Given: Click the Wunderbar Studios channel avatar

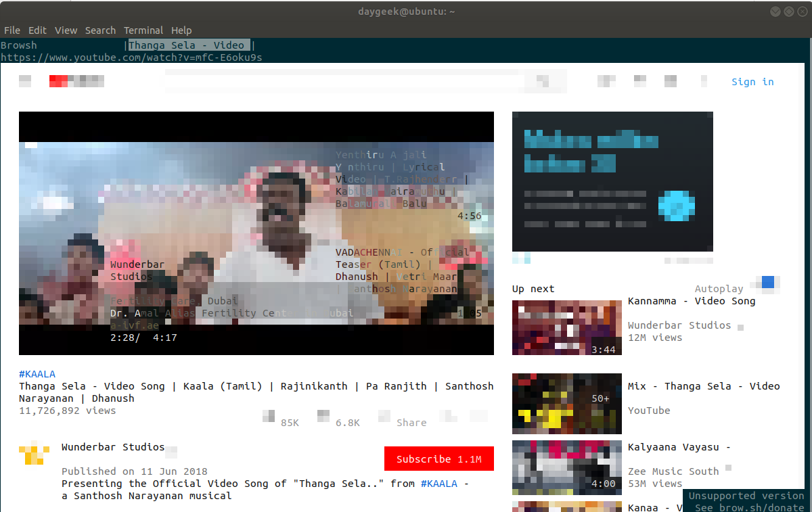Looking at the screenshot, I should click(34, 452).
